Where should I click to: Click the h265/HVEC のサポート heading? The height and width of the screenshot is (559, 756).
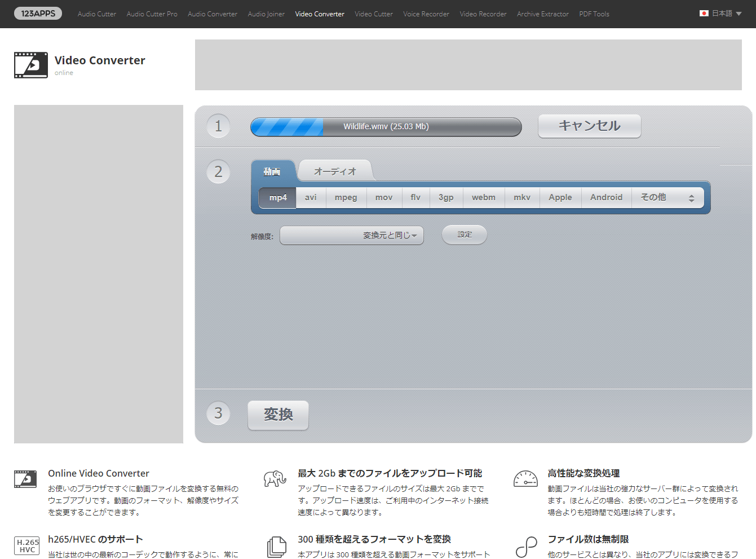[95, 539]
